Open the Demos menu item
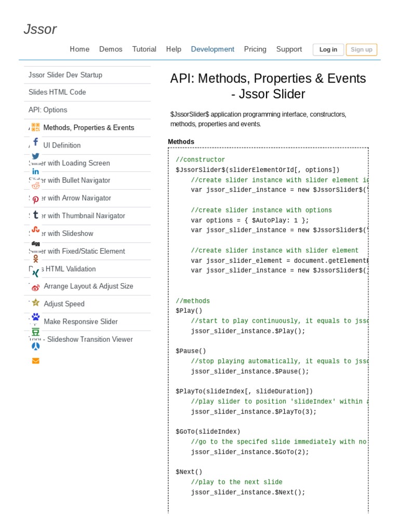399x532 pixels. (111, 49)
